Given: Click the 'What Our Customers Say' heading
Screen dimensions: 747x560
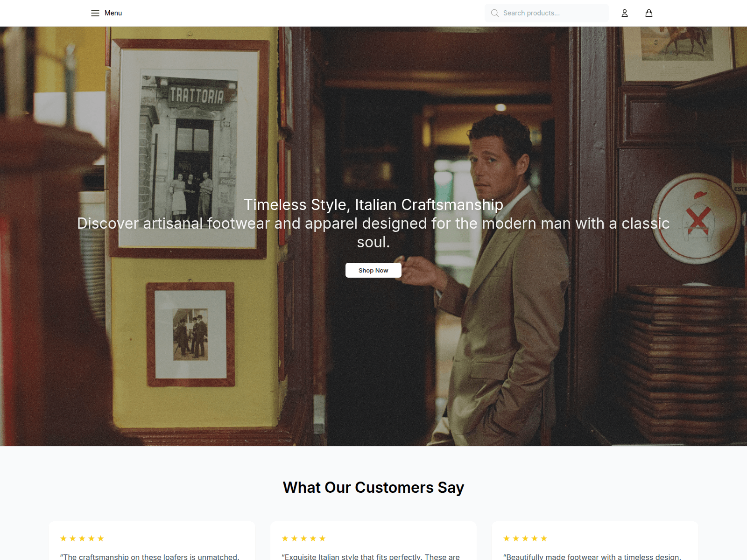Looking at the screenshot, I should click(373, 487).
